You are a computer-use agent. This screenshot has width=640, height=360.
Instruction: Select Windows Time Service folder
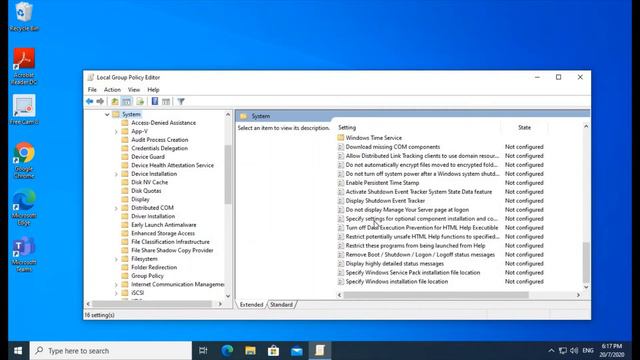pos(373,138)
